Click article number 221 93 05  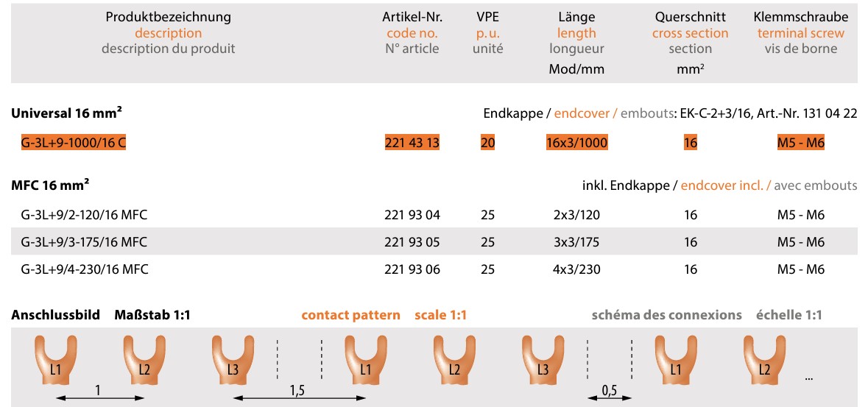pos(412,242)
